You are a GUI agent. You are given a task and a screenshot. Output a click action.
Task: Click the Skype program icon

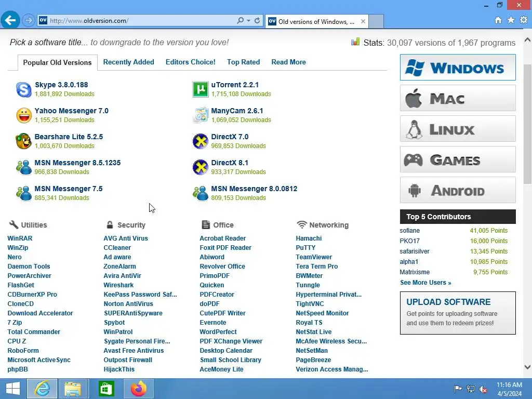point(24,89)
